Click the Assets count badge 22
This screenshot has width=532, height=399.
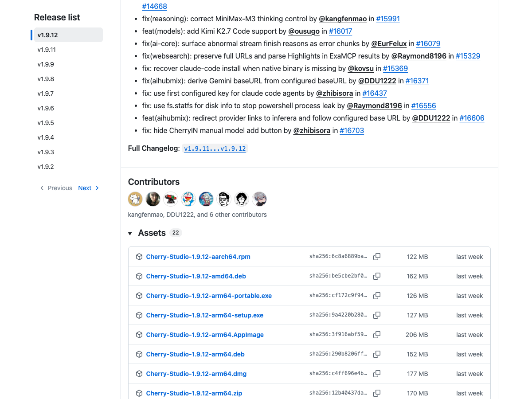point(176,233)
